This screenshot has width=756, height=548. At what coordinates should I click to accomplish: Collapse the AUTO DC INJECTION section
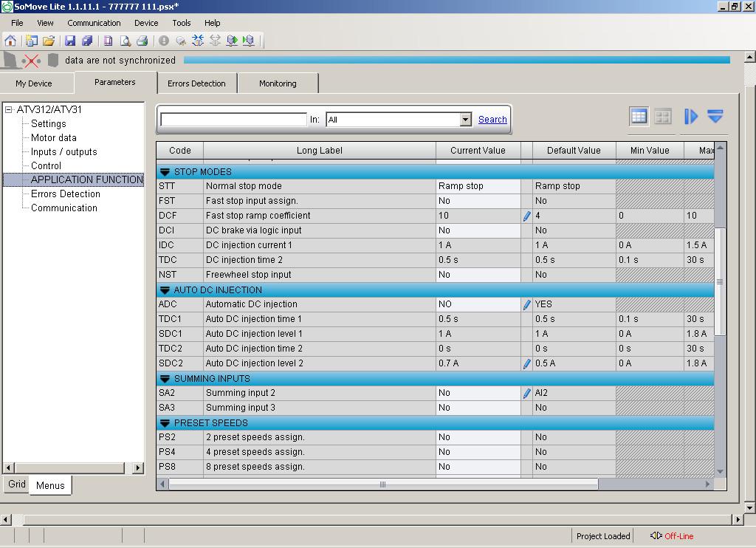(165, 290)
